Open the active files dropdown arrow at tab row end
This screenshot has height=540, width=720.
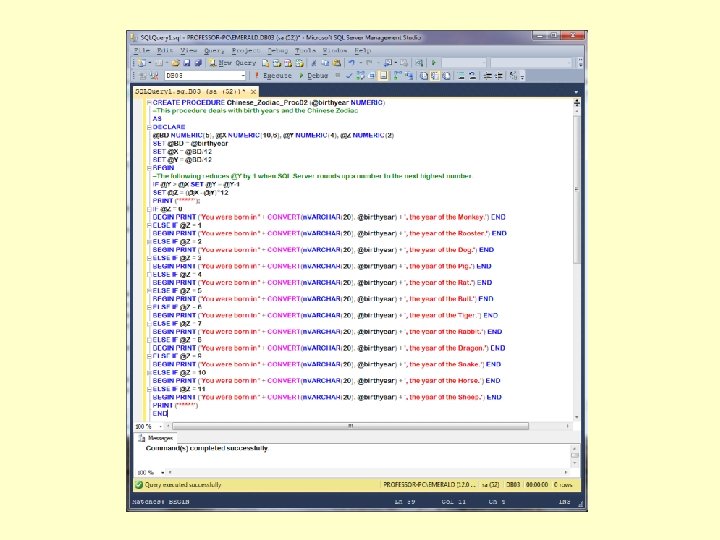(x=576, y=92)
